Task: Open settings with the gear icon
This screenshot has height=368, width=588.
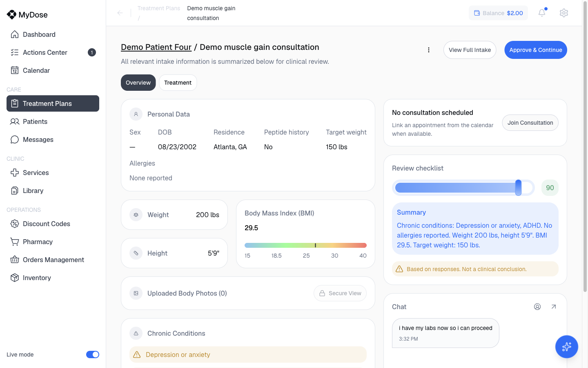Action: pyautogui.click(x=564, y=13)
